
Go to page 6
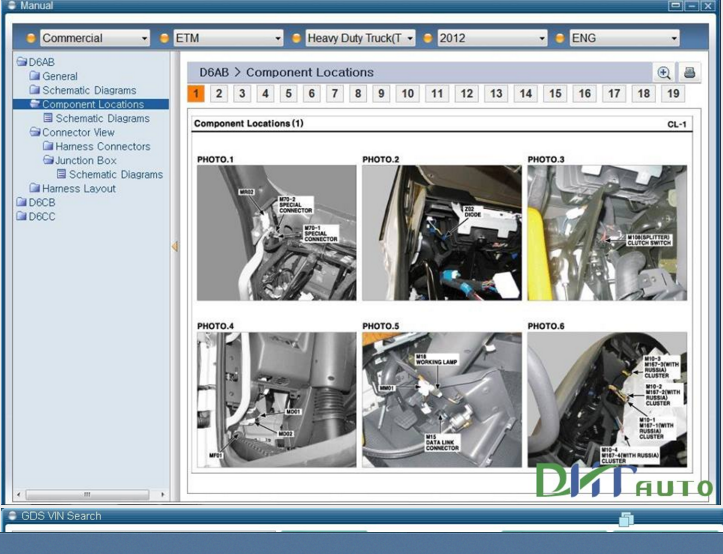click(x=312, y=94)
